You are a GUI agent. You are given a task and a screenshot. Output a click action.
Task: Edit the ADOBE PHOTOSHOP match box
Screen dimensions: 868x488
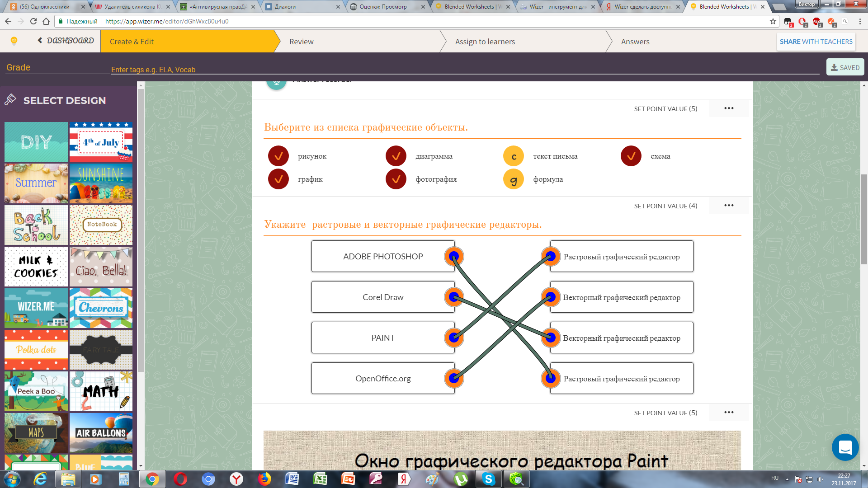click(x=383, y=256)
